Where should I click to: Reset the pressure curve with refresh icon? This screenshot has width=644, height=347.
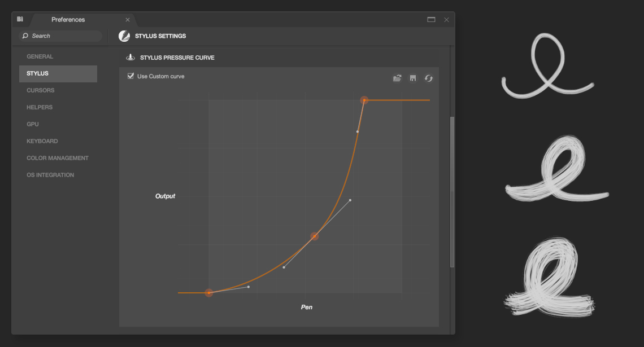coord(429,78)
